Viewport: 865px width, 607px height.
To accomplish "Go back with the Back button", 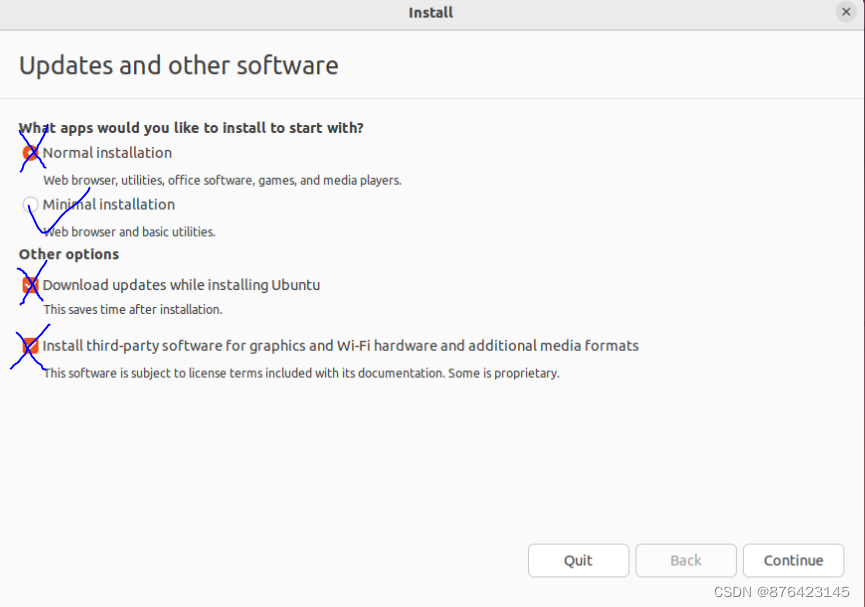I will (686, 561).
